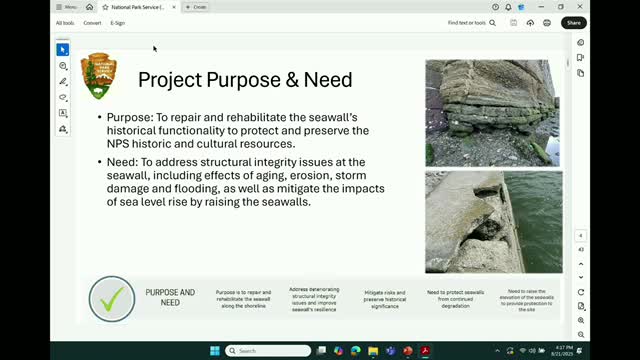Go to the Acrobat Home view
The height and width of the screenshot is (360, 640).
pyautogui.click(x=89, y=7)
